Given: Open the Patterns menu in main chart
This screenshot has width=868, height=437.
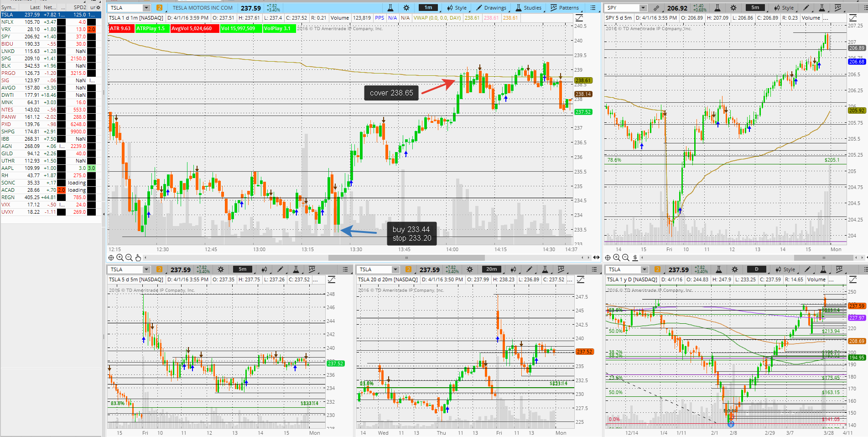Looking at the screenshot, I should [565, 8].
